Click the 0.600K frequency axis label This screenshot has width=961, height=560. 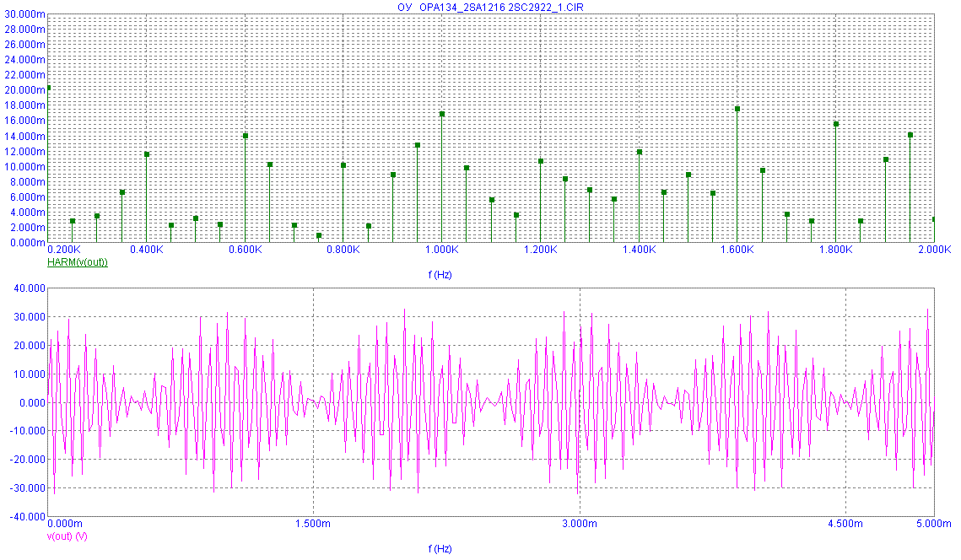click(246, 250)
